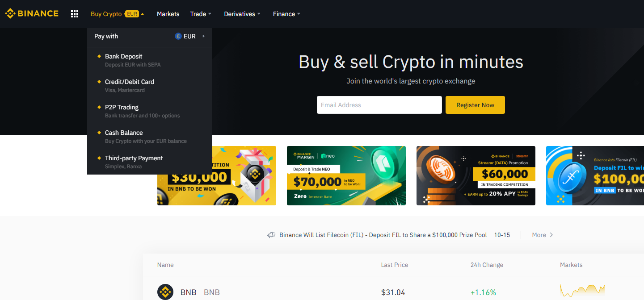Click the megaphone announcement icon

271,235
